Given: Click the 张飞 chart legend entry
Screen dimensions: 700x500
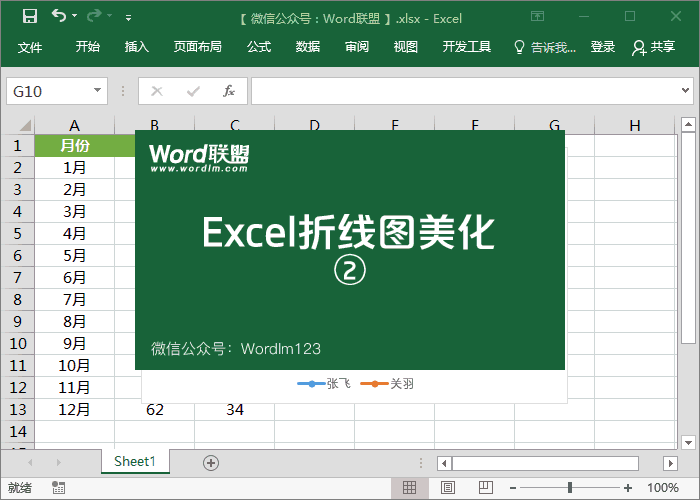Looking at the screenshot, I should point(325,383).
